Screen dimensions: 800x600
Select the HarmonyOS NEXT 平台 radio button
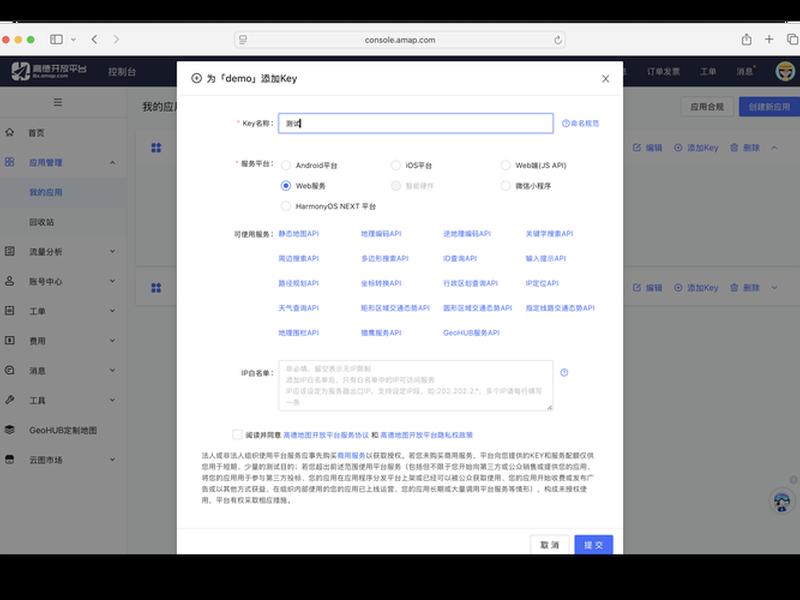pyautogui.click(x=286, y=206)
